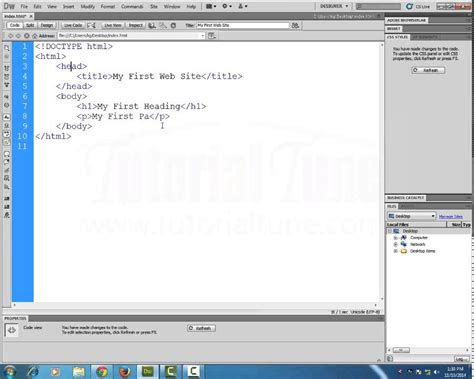Click the Visual Aids icon

[163, 25]
